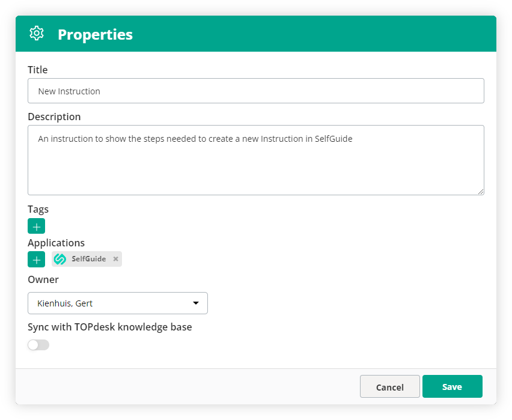The width and height of the screenshot is (512, 420).
Task: Add a tag using the green plus icon
Action: (36, 226)
